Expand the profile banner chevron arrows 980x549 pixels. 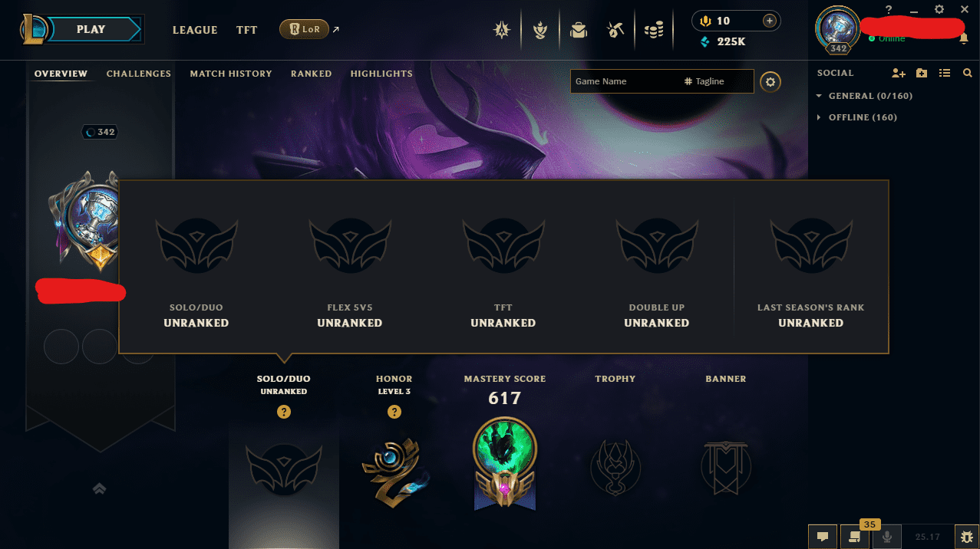[x=99, y=488]
